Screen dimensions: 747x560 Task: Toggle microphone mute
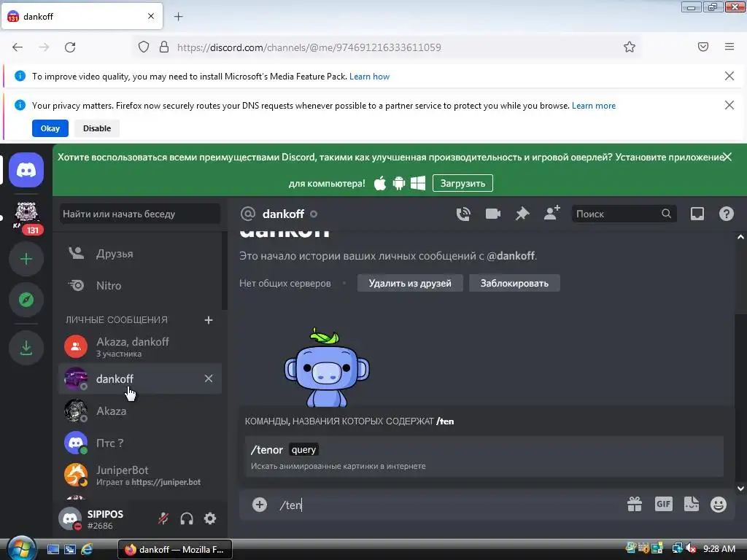[163, 518]
